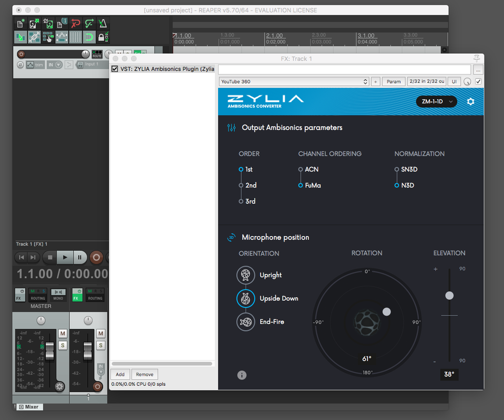Viewport: 504px width, 420px height.
Task: Click track phase invert icon
Action: click(20, 65)
